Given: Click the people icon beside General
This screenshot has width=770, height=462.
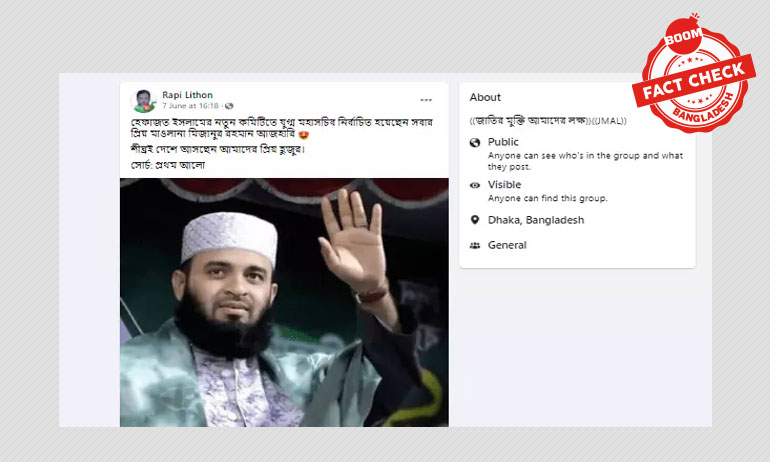Looking at the screenshot, I should point(474,245).
